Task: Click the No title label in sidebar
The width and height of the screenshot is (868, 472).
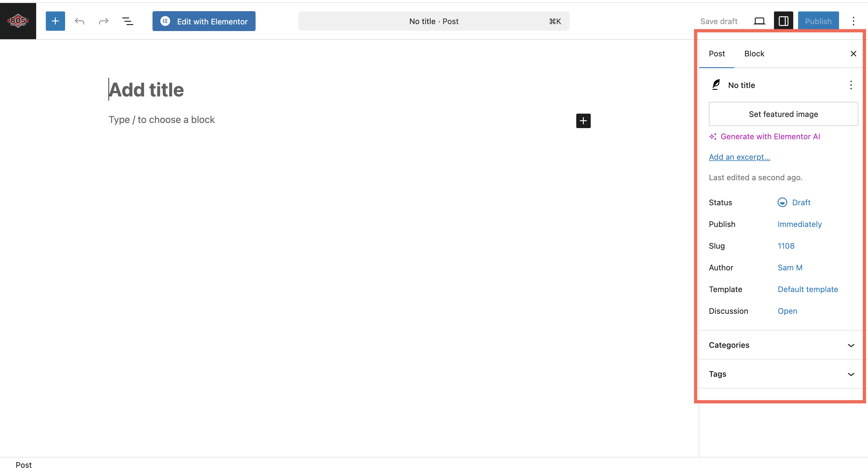Action: 741,85
